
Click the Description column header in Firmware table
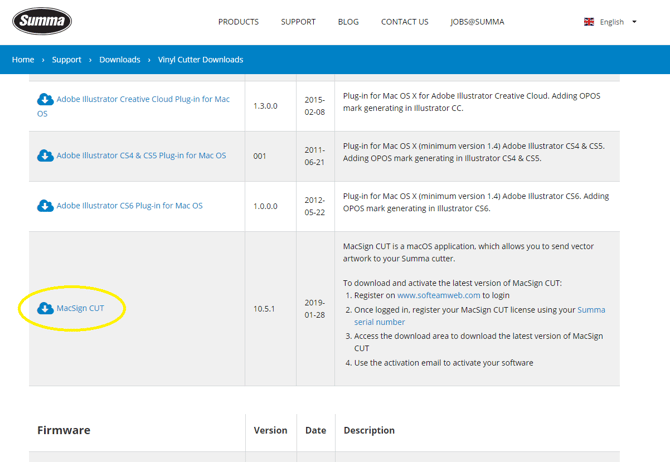pyautogui.click(x=369, y=430)
